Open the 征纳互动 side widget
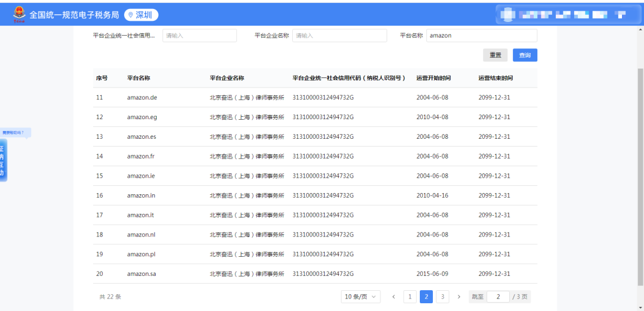644x311 pixels. pos(2,161)
